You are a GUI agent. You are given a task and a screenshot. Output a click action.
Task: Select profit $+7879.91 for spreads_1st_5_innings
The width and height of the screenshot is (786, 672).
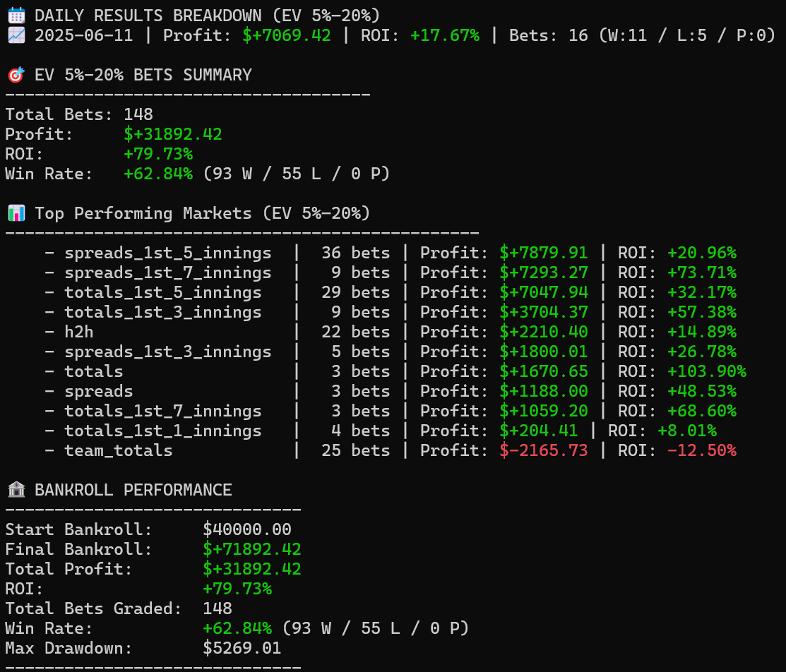tap(544, 253)
